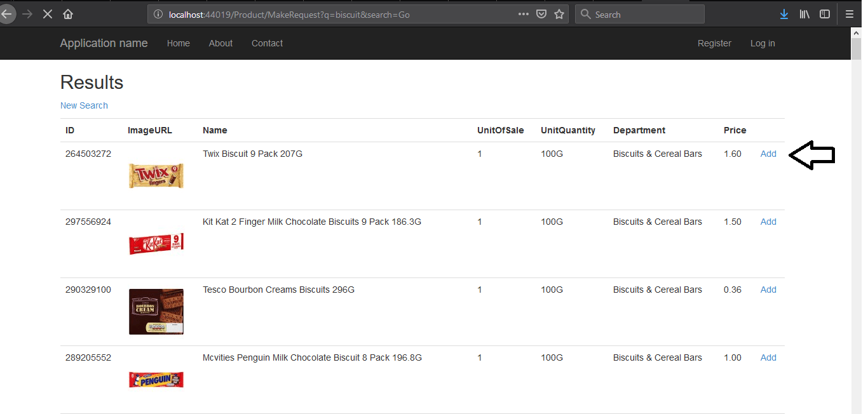This screenshot has width=868, height=414.
Task: Open About in the navigation bar
Action: point(220,43)
